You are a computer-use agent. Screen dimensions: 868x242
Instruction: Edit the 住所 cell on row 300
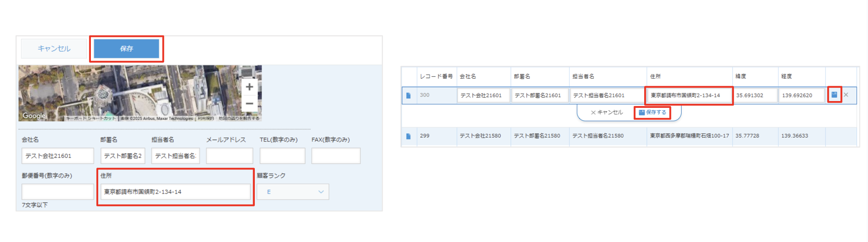click(689, 96)
